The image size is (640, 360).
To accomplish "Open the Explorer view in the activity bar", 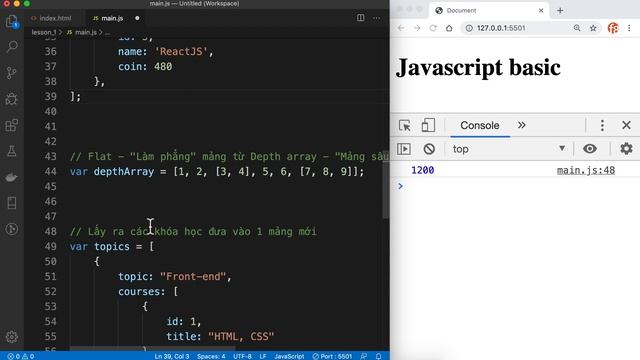I will coord(12,21).
